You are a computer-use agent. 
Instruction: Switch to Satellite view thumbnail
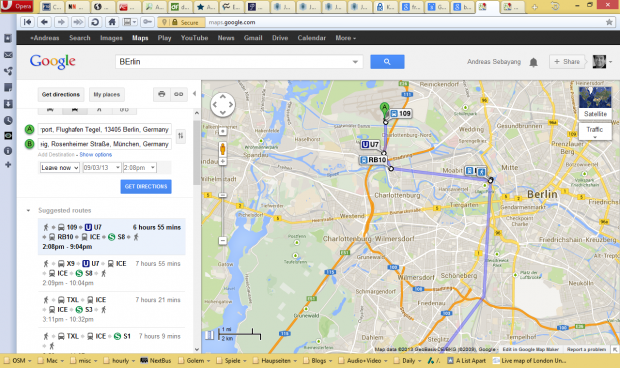click(595, 102)
